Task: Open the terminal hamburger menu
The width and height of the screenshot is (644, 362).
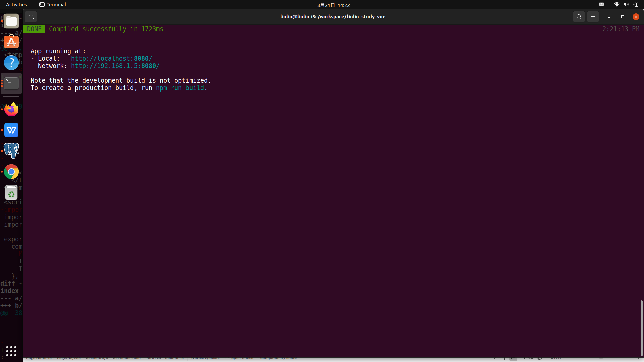Action: [x=593, y=17]
